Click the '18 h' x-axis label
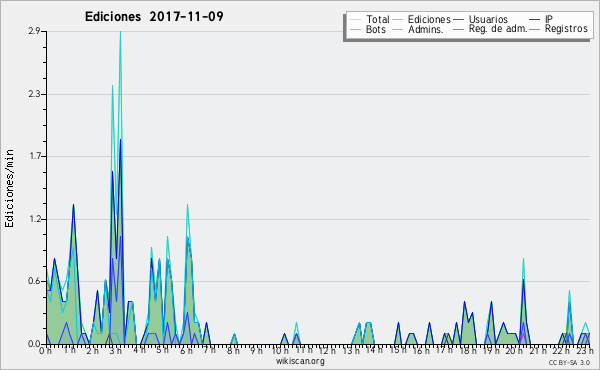600x370 pixels. click(x=468, y=350)
